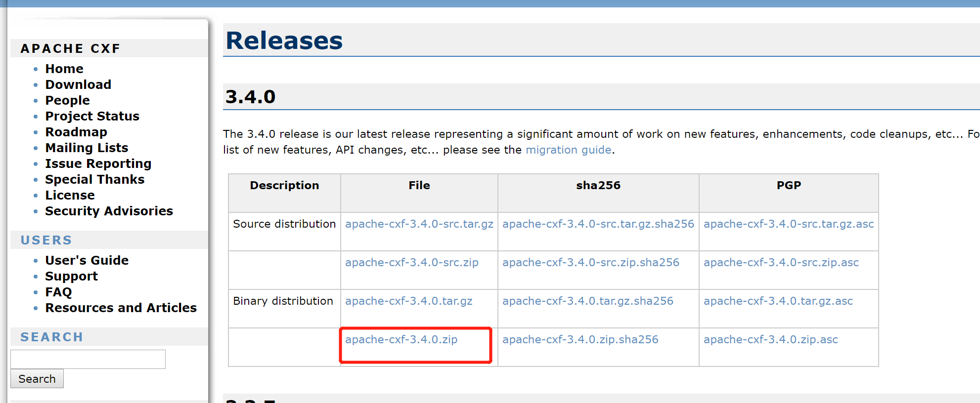Image resolution: width=980 pixels, height=403 pixels.
Task: Click the File column header
Action: pos(419,193)
